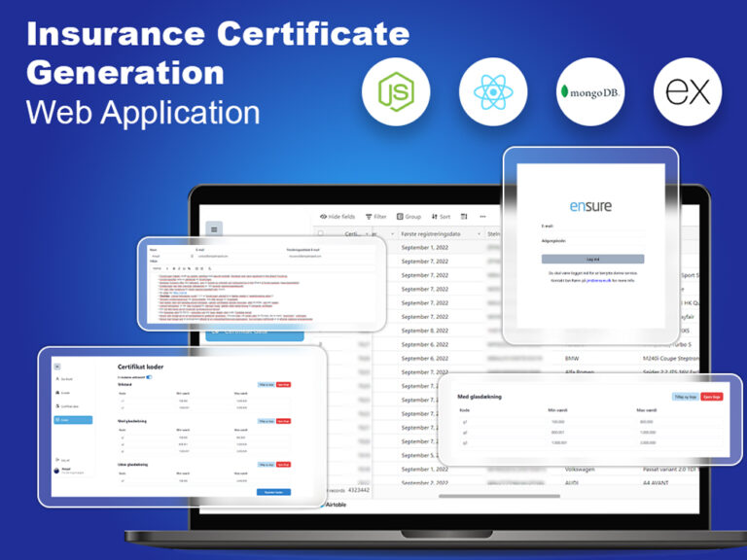Click the mongoDB logo badge
The height and width of the screenshot is (560, 747).
[590, 92]
